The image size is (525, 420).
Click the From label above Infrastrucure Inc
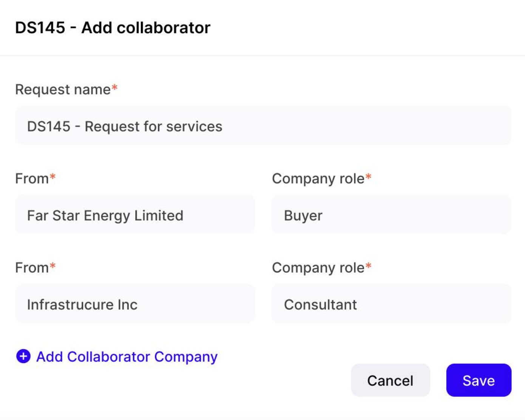pos(32,268)
